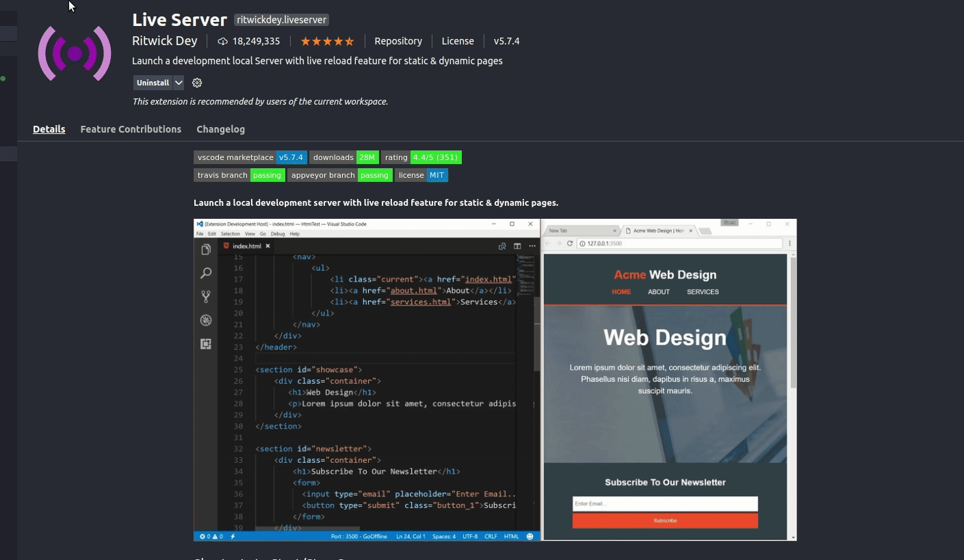
Task: Click the Open Preview icon on the editor toolbar
Action: click(x=502, y=246)
